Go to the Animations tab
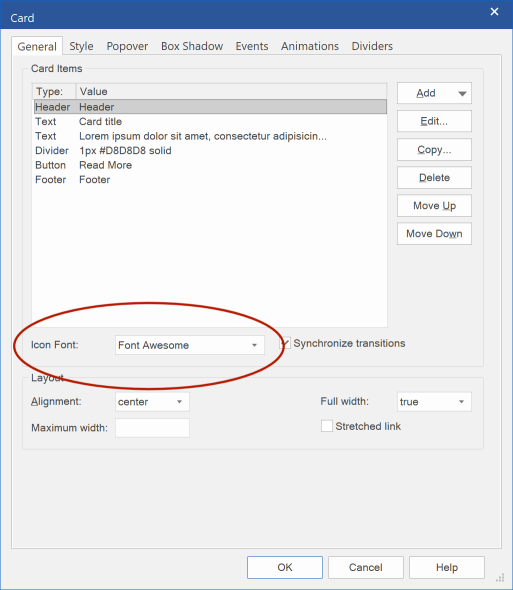Image resolution: width=513 pixels, height=590 pixels. (310, 46)
